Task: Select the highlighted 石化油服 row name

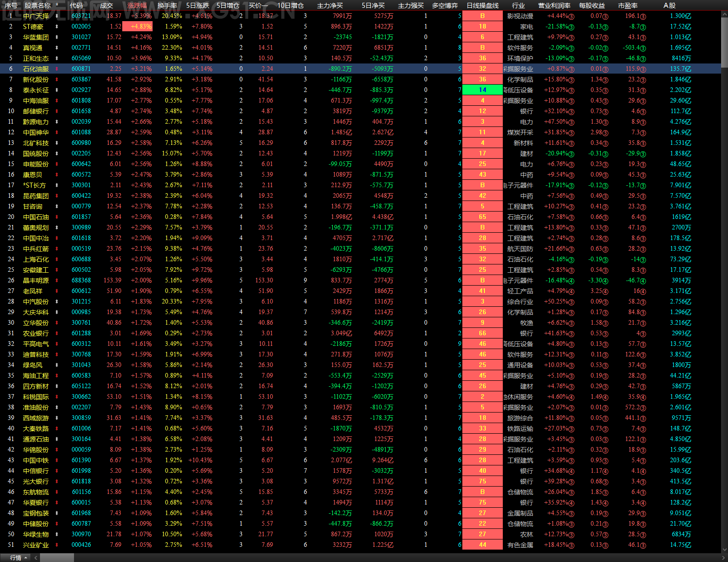Action: (x=36, y=69)
